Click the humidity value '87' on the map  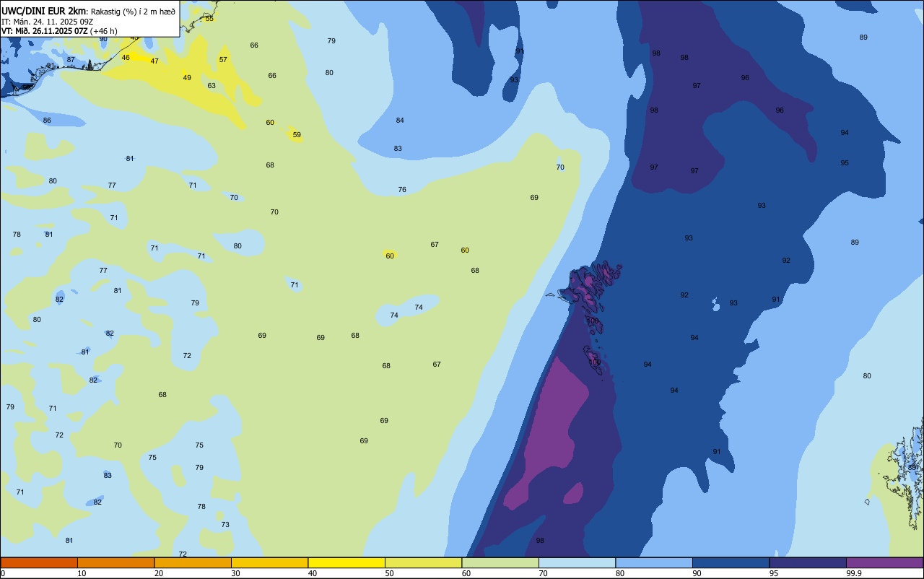pos(71,60)
